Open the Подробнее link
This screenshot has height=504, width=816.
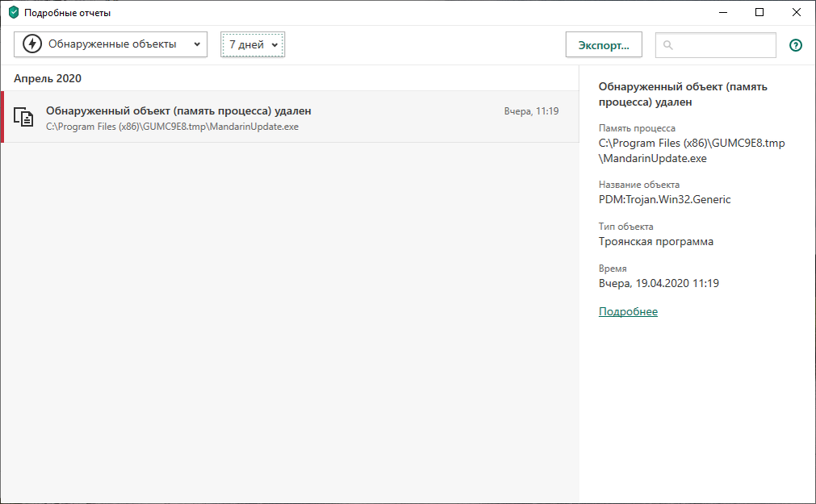pyautogui.click(x=628, y=310)
